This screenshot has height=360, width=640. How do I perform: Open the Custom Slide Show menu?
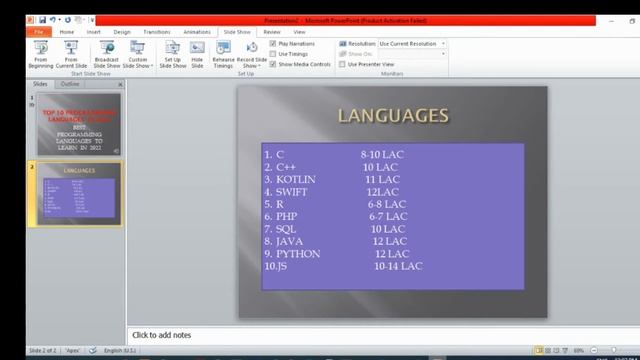coord(138,54)
